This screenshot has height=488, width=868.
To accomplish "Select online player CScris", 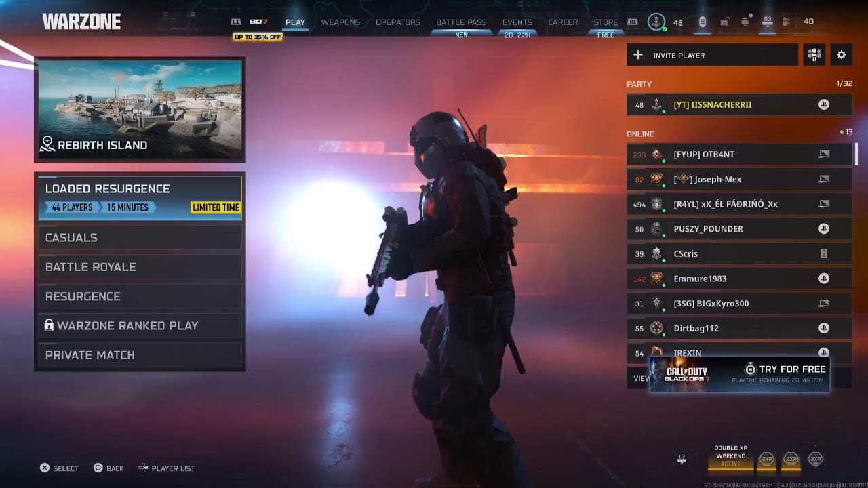I will coord(739,253).
